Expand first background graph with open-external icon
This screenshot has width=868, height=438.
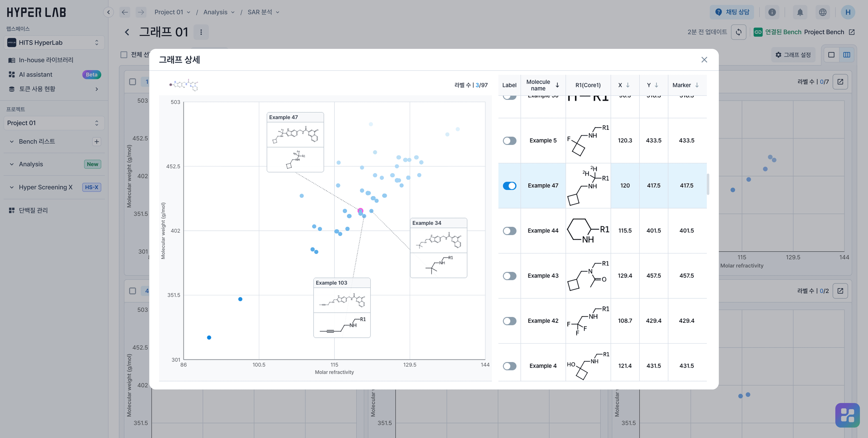840,82
